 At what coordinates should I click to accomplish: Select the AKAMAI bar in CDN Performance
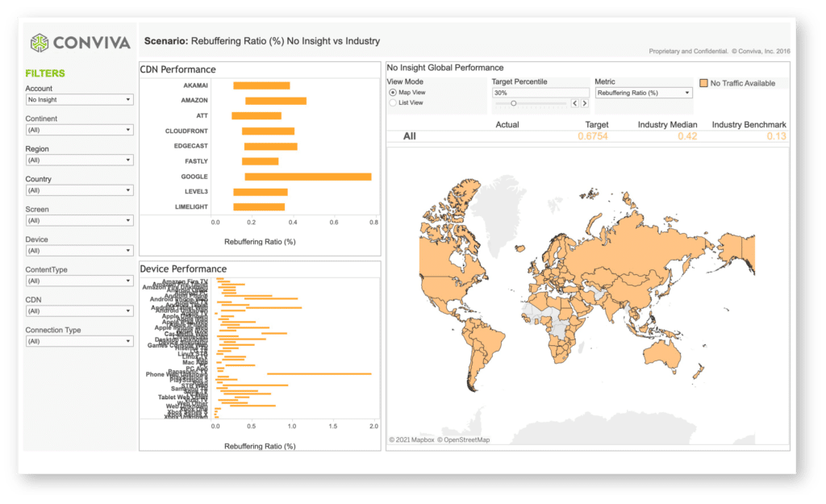pyautogui.click(x=261, y=85)
